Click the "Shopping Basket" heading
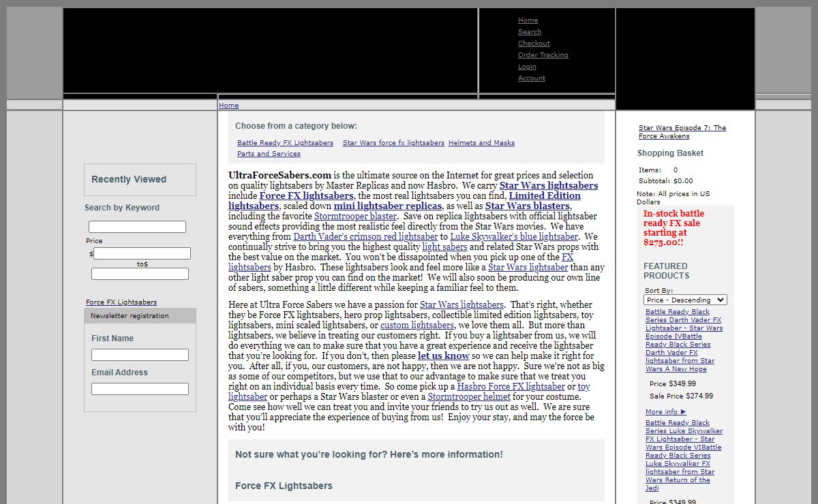818x504 pixels. pos(670,153)
